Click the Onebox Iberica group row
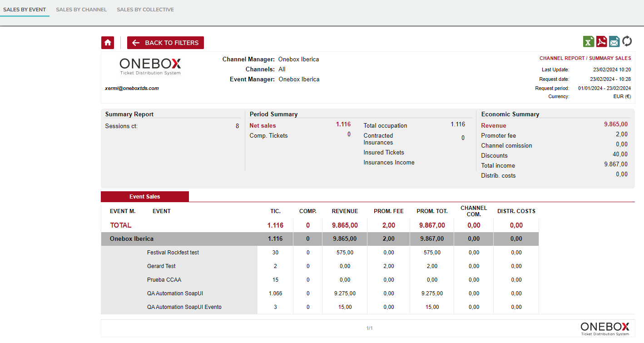The image size is (644, 343). pos(320,239)
